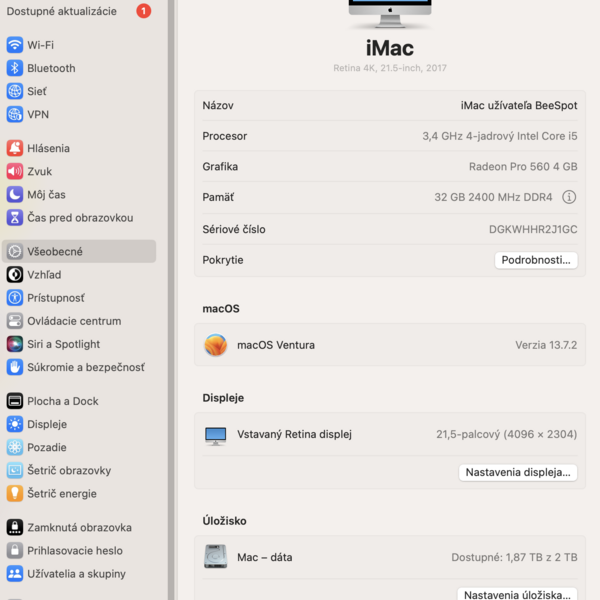Open the Bluetooth icon in sidebar
The image size is (600, 600).
(15, 68)
